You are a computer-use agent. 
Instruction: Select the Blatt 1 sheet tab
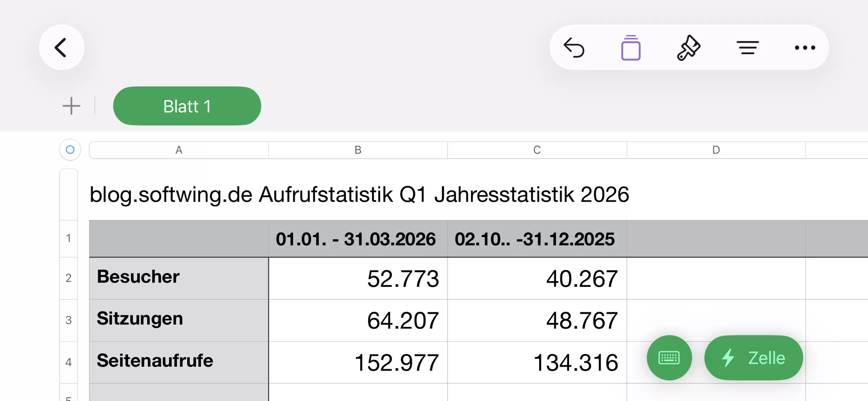pos(187,105)
